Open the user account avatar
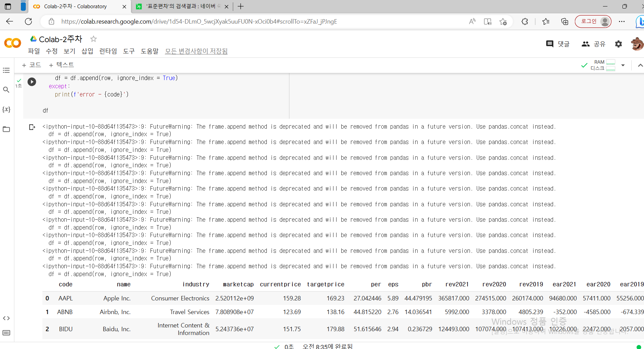Screen dimensions: 644x349 point(637,44)
